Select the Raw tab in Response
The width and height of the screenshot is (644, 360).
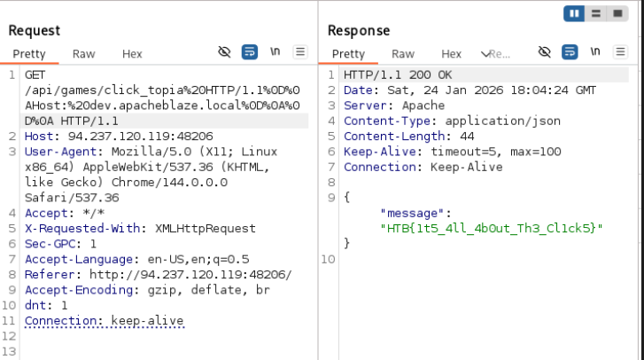pos(403,54)
